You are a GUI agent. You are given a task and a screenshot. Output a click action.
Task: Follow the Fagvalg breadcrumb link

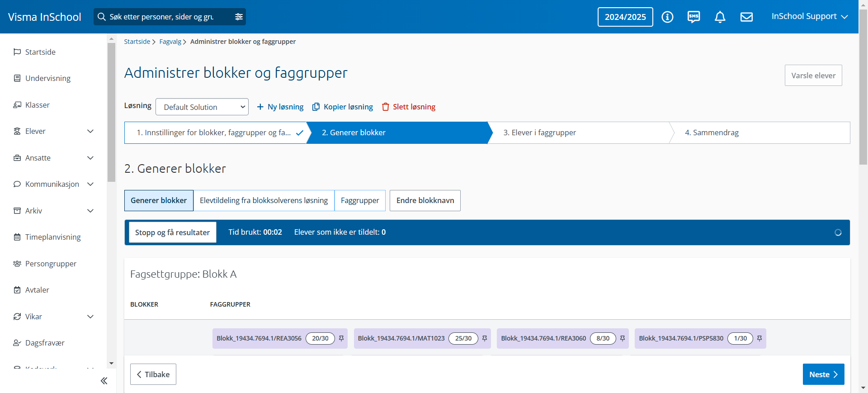[x=170, y=42]
